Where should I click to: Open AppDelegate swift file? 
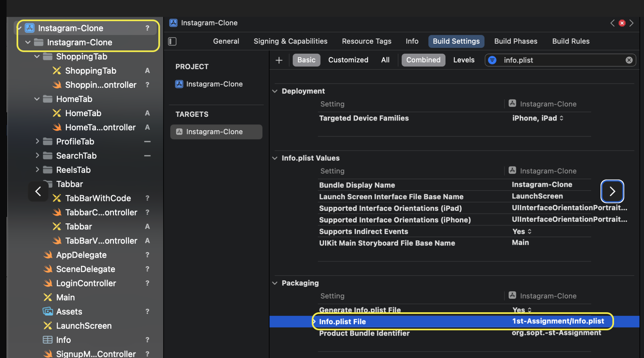click(81, 254)
